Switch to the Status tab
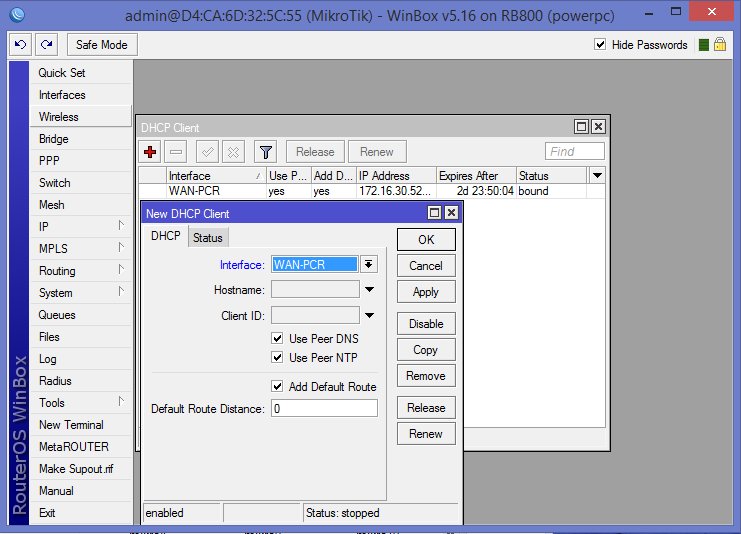Viewport: 741px width, 534px height. coord(208,238)
